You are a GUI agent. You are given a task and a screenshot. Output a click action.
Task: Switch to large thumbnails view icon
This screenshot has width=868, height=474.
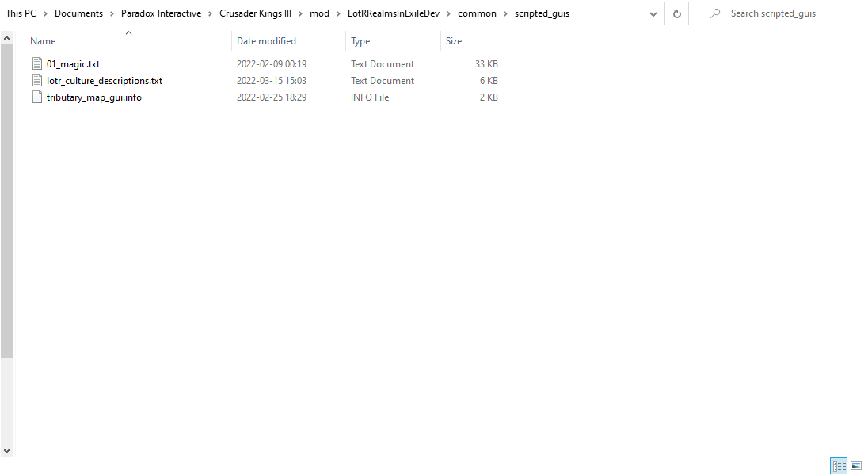856,466
